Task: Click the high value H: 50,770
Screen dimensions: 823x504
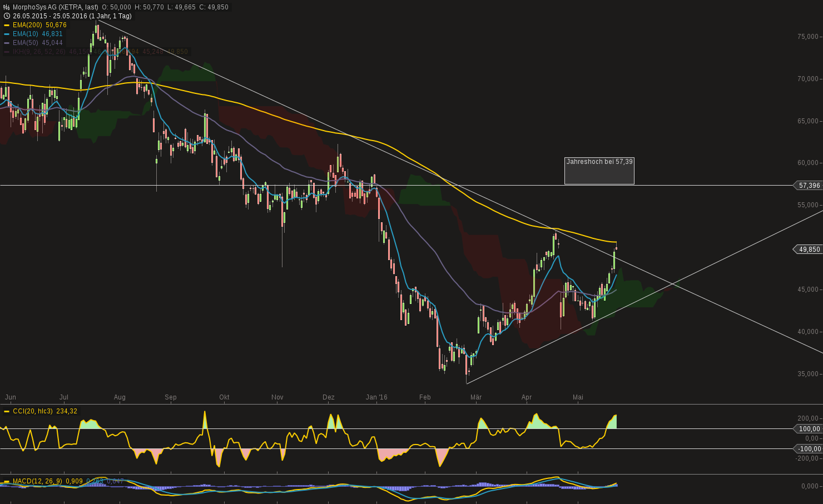Action: point(150,7)
